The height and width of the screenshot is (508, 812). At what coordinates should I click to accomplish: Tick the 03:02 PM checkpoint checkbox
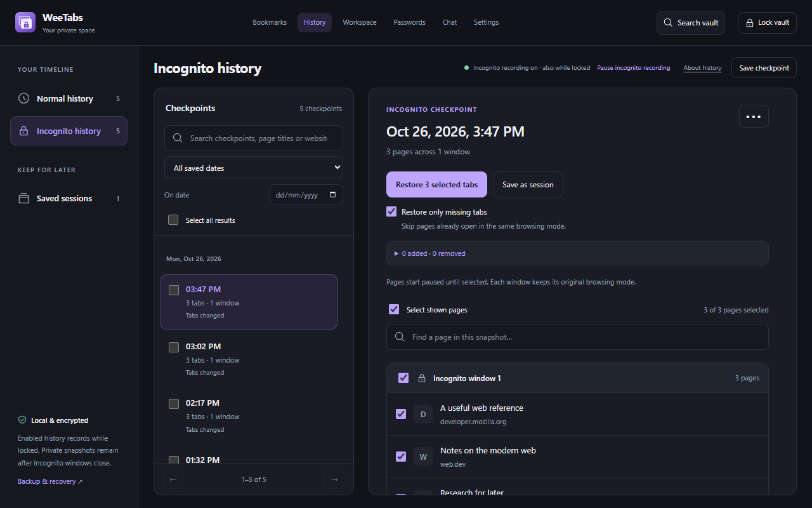pyautogui.click(x=174, y=347)
